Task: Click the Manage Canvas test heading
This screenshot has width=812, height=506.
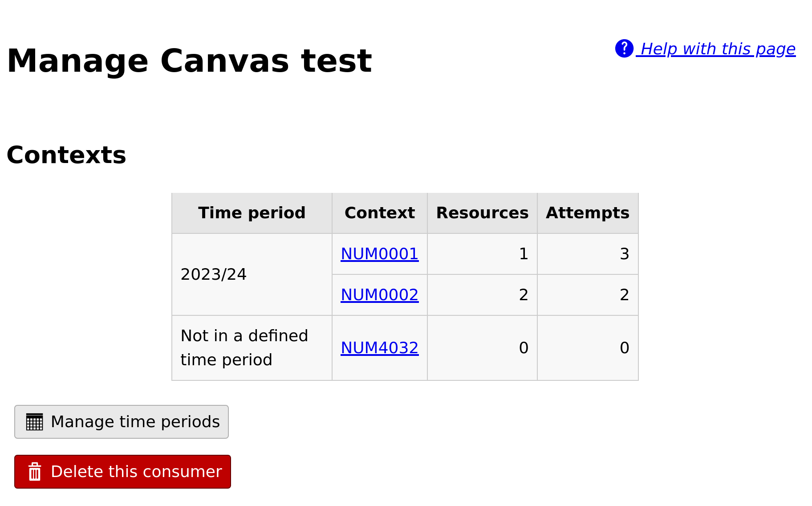Action: pos(190,61)
